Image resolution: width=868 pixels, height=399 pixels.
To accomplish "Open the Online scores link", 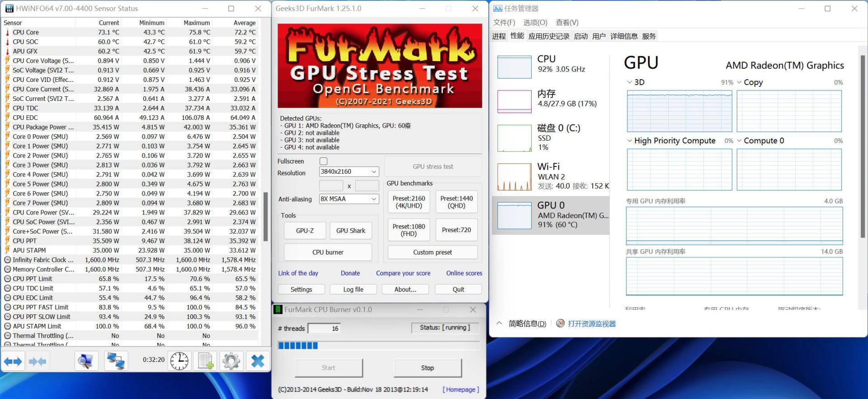I will point(464,273).
